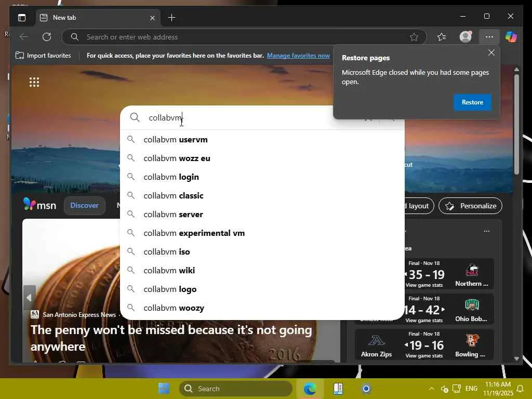532x399 pixels.
Task: Open the penny news headline
Action: tap(171, 338)
